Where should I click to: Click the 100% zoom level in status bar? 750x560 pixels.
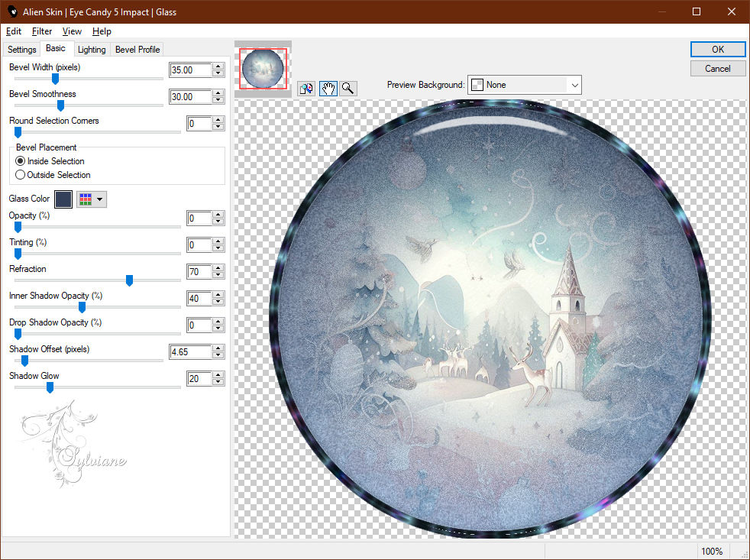(x=712, y=552)
